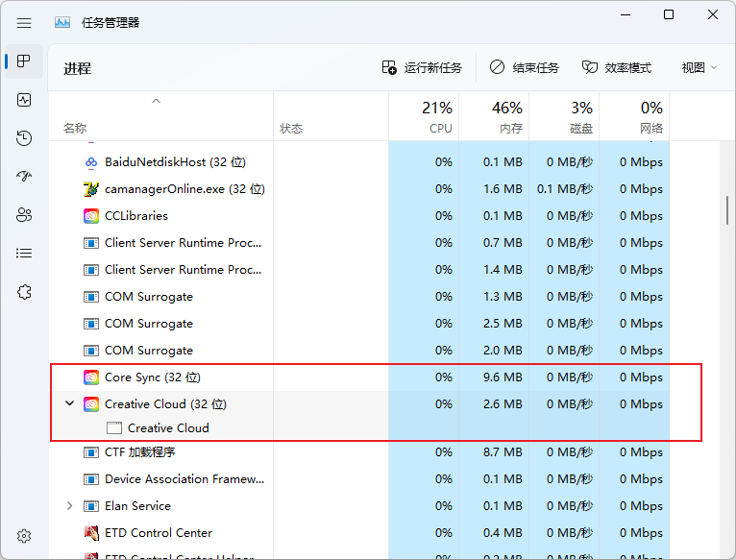736x560 pixels.
Task: Sort by the 磁盘 column header
Action: pos(564,116)
